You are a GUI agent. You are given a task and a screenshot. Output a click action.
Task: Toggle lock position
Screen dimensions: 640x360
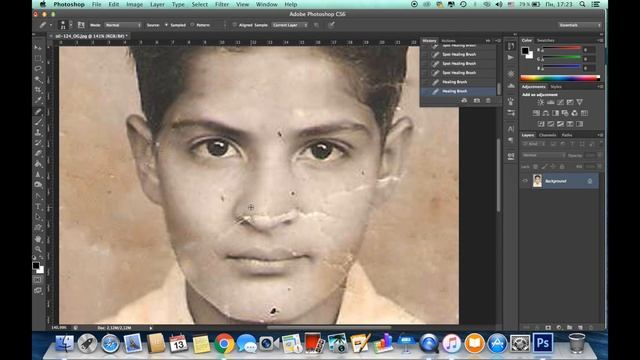(553, 167)
